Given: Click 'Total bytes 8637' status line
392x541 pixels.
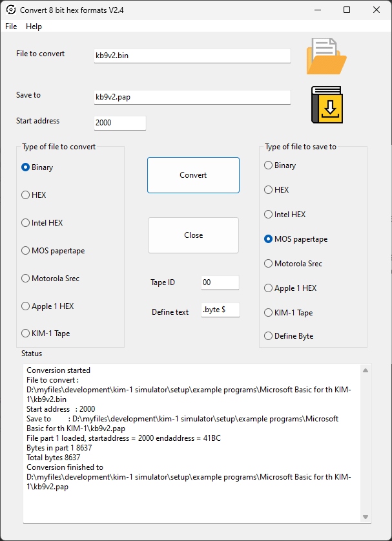Looking at the screenshot, I should (x=54, y=458).
